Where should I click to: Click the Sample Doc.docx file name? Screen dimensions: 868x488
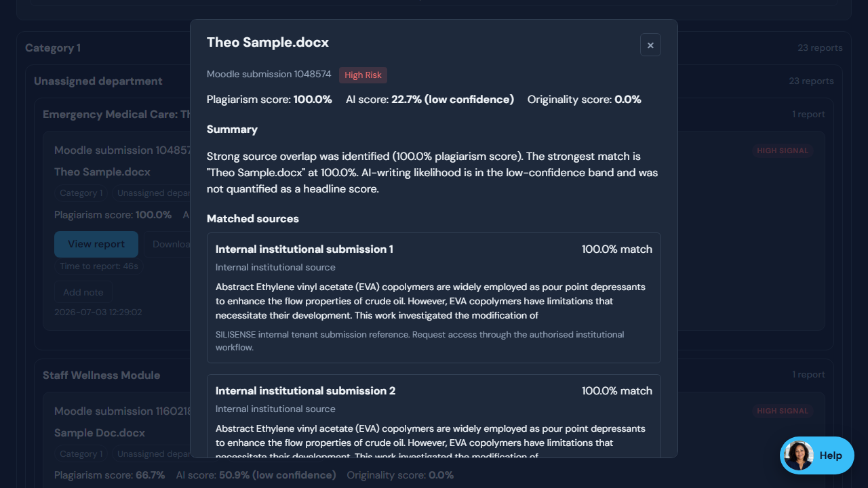point(100,433)
